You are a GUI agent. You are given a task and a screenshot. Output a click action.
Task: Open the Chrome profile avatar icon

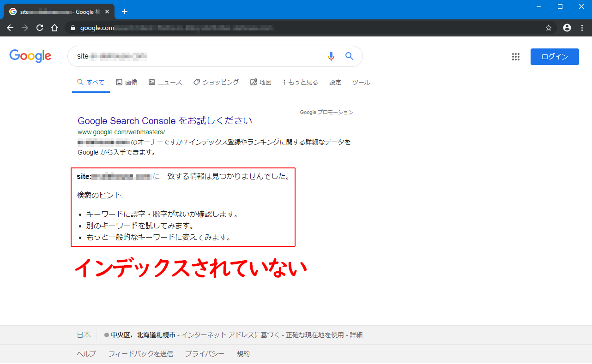[567, 28]
